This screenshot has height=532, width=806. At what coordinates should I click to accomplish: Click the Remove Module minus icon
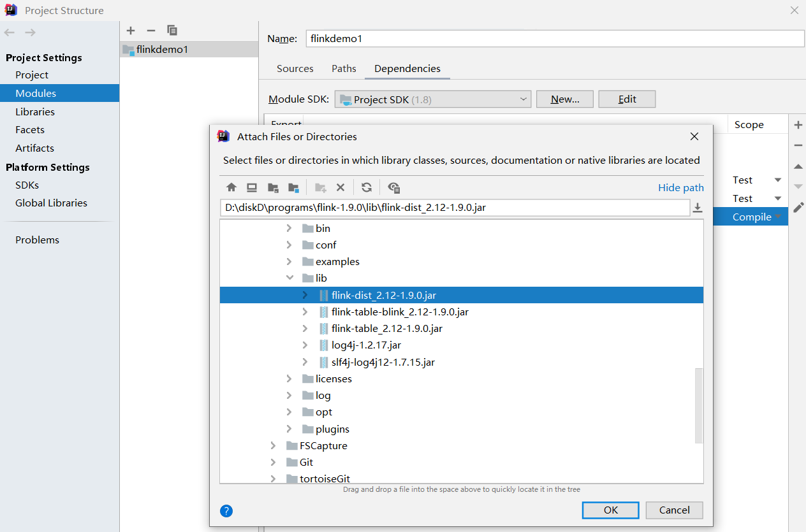(x=150, y=30)
